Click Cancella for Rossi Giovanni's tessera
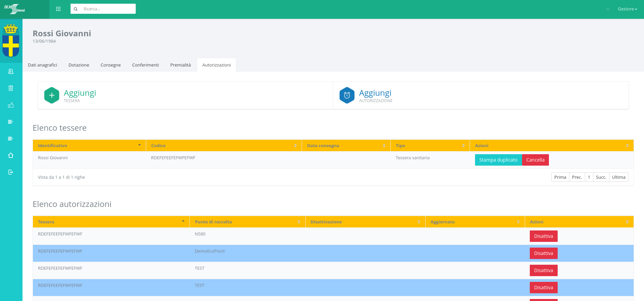 (535, 160)
